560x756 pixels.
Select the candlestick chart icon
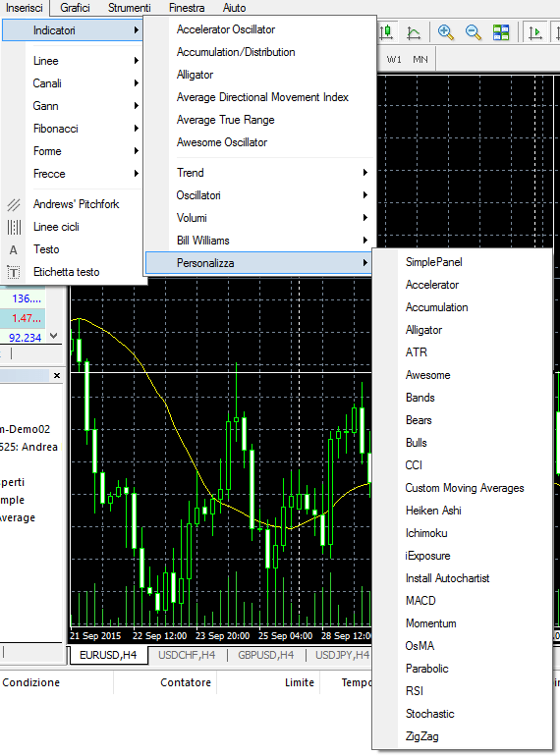pos(386,32)
